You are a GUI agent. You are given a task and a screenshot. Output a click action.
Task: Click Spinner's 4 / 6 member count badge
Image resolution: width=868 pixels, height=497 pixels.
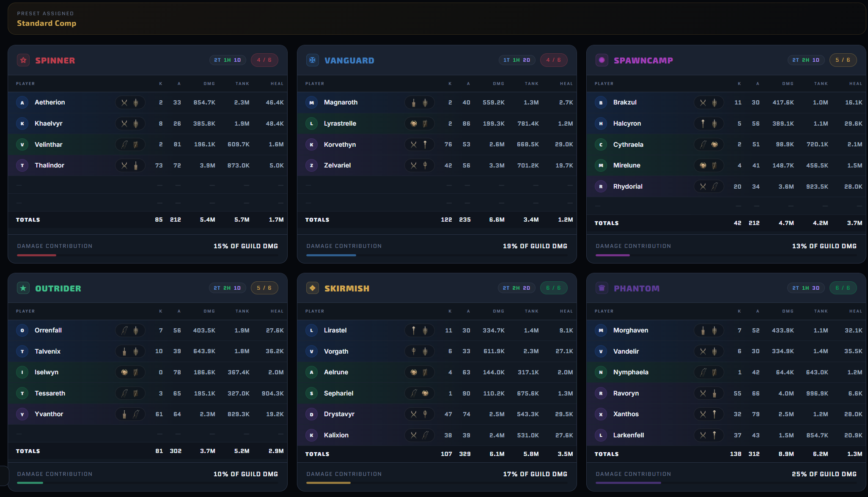264,60
